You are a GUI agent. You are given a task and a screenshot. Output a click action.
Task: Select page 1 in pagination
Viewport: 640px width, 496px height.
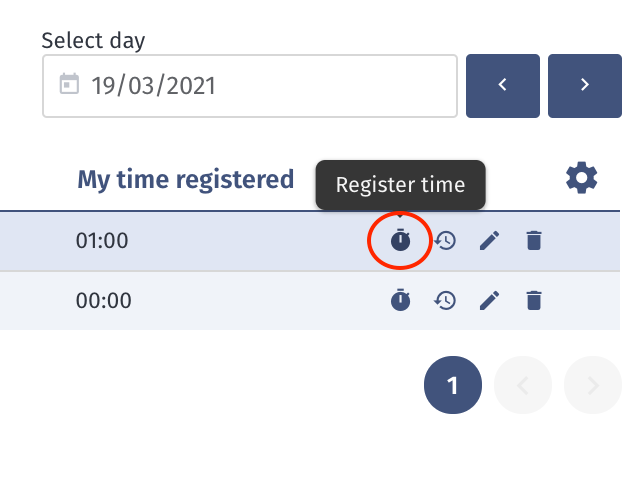453,385
